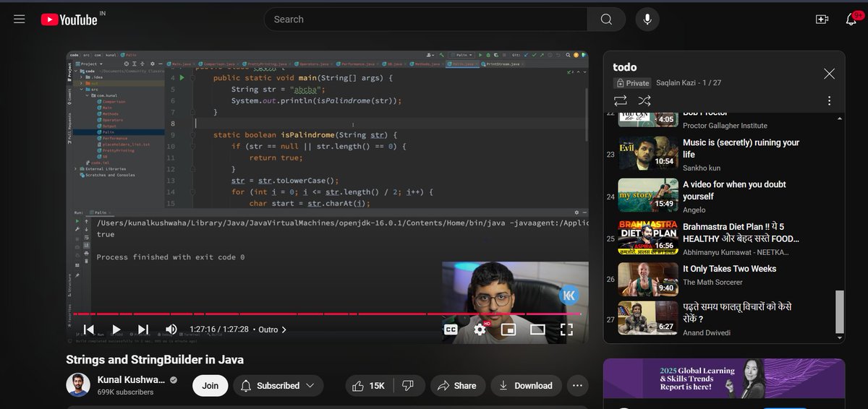Skip to next video in player
This screenshot has width=868, height=409.
coord(143,330)
